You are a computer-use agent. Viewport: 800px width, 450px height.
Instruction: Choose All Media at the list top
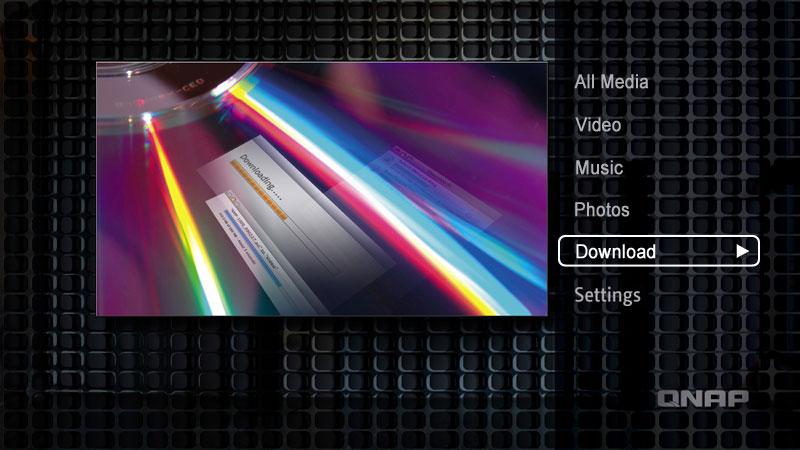(611, 82)
